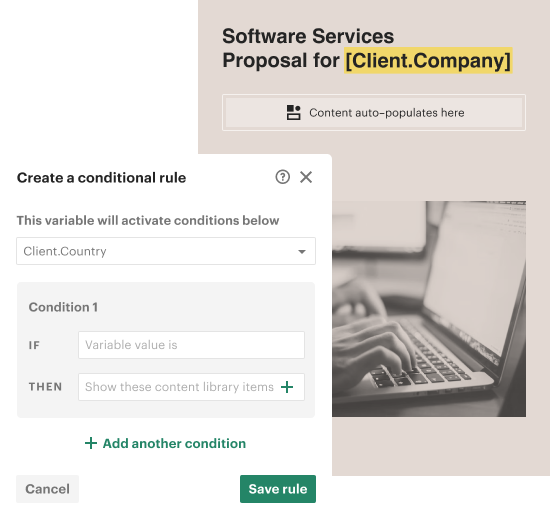Screen dimensions: 550x520
Task: Click the highlighted [Client.Company] variable
Action: [x=428, y=60]
